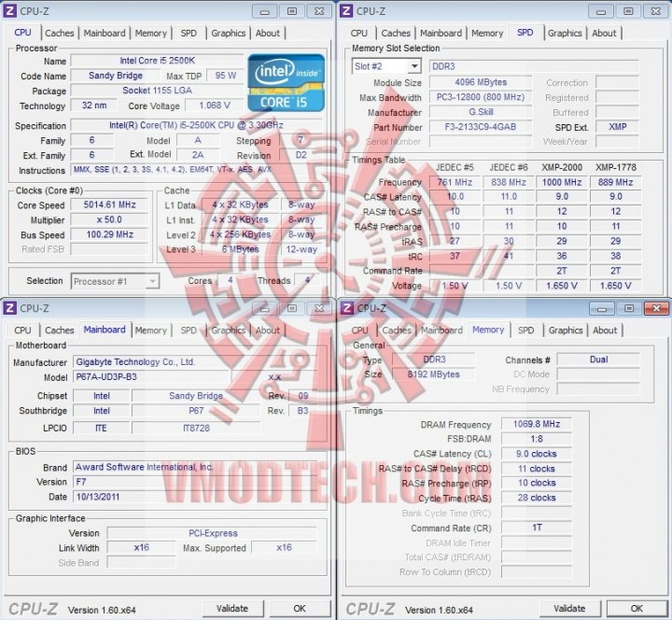
Task: Switch to SPD tab in top-left CPU window
Action: 189,33
